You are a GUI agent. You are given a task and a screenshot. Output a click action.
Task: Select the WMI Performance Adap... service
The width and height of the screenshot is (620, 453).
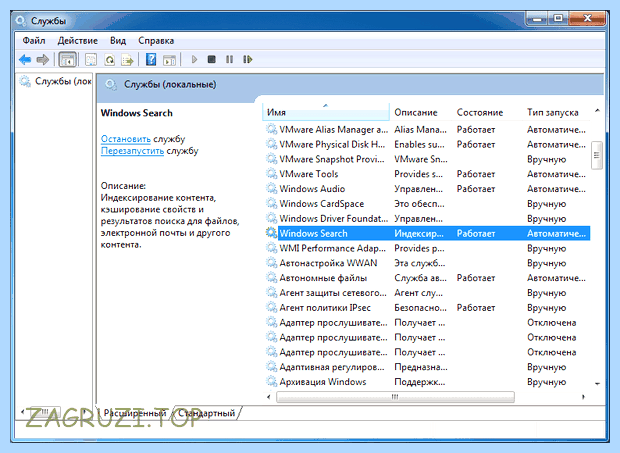point(332,248)
